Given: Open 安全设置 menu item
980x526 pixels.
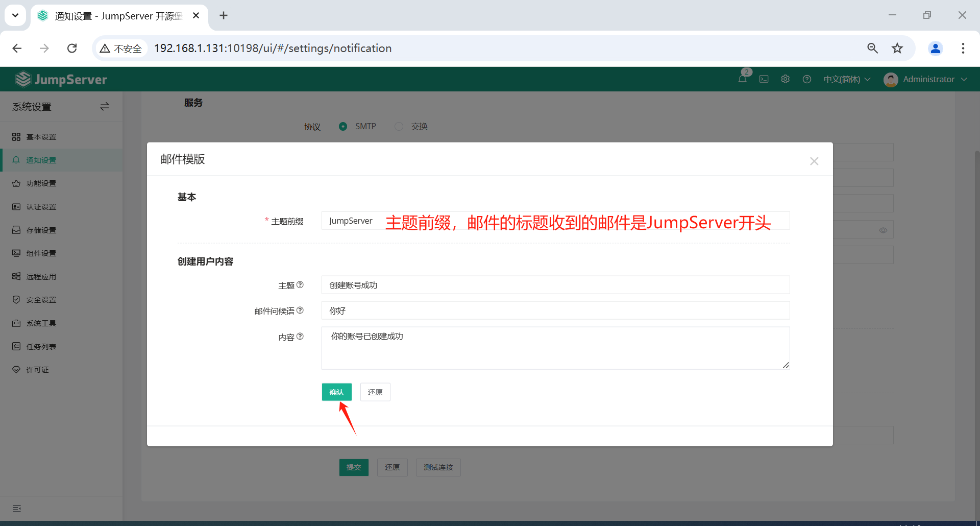Looking at the screenshot, I should click(x=61, y=300).
